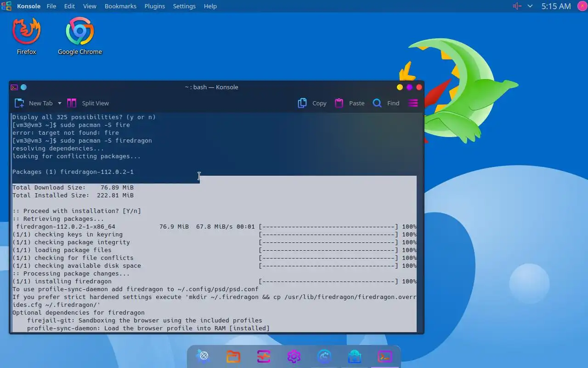Click the Find toolbar button

coord(386,103)
